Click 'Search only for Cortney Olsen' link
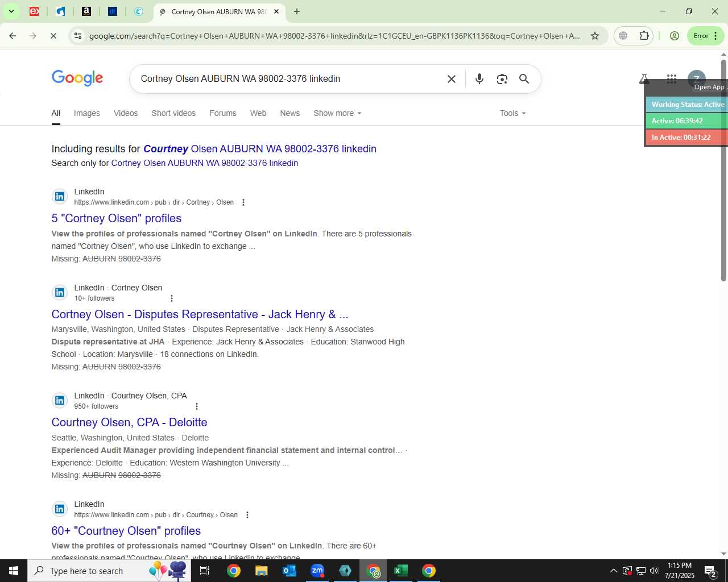Image resolution: width=728 pixels, height=582 pixels. pyautogui.click(x=205, y=163)
